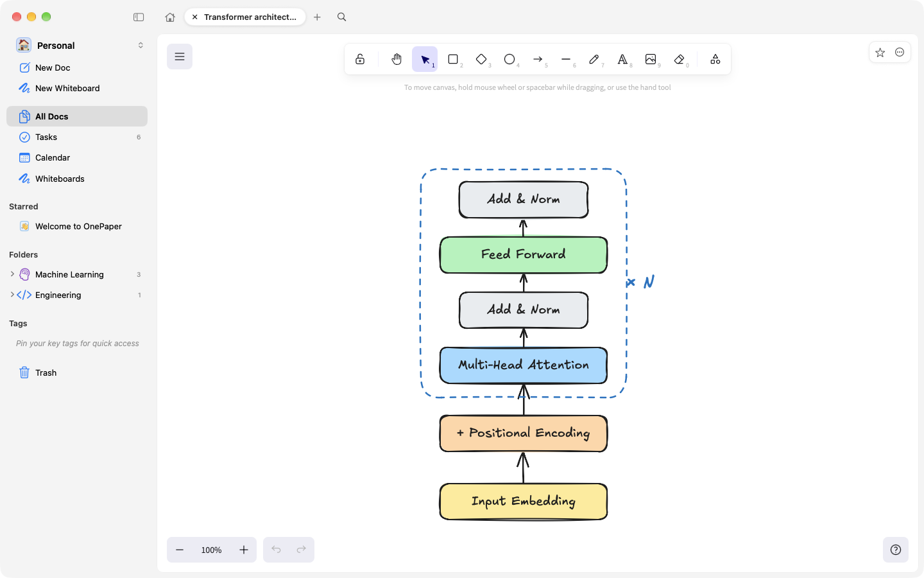Open the more shapes library tool
The image size is (924, 578).
(715, 59)
